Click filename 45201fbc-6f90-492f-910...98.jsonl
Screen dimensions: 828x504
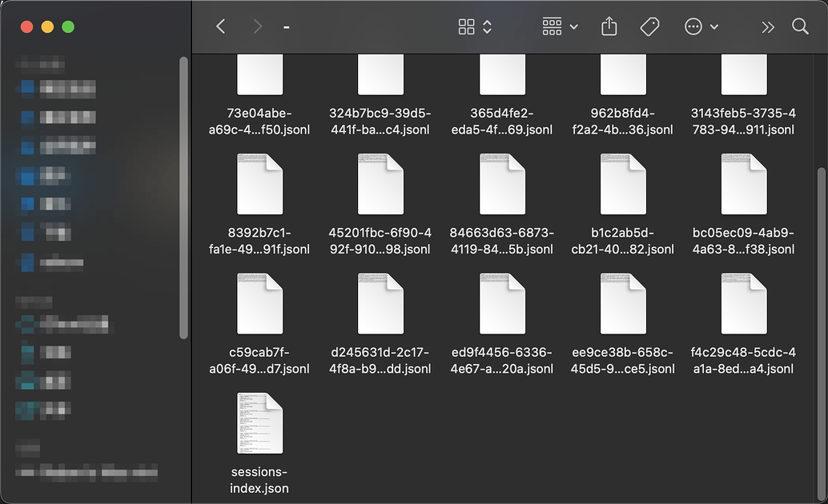380,241
